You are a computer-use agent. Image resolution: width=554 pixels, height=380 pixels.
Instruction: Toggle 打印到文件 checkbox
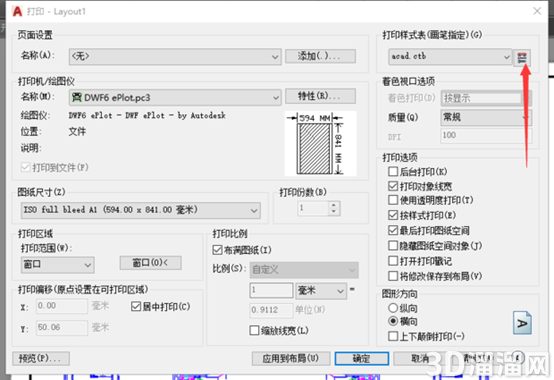[x=25, y=167]
